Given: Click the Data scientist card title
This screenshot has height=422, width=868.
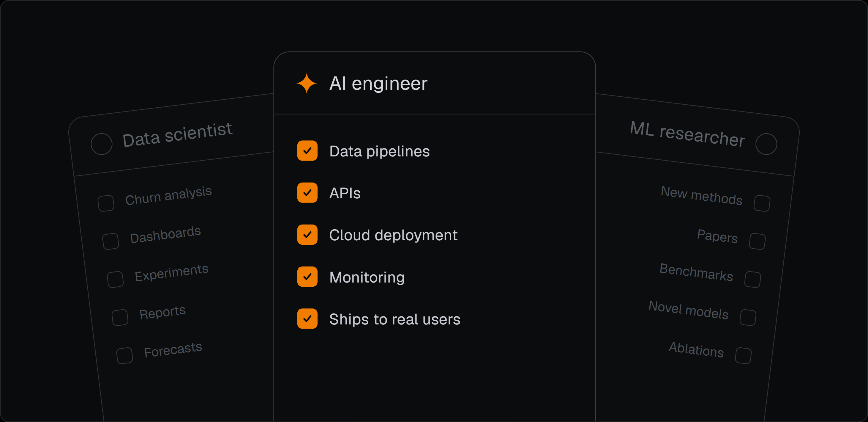Looking at the screenshot, I should coord(177,135).
